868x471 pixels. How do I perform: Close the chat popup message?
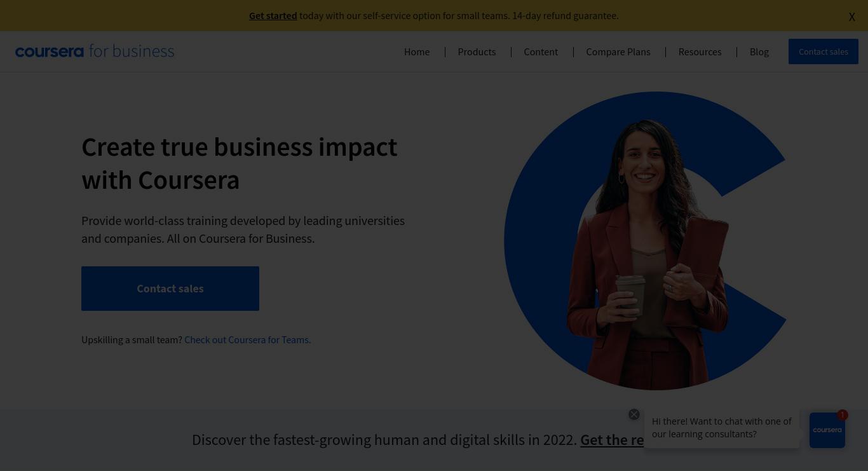[634, 414]
